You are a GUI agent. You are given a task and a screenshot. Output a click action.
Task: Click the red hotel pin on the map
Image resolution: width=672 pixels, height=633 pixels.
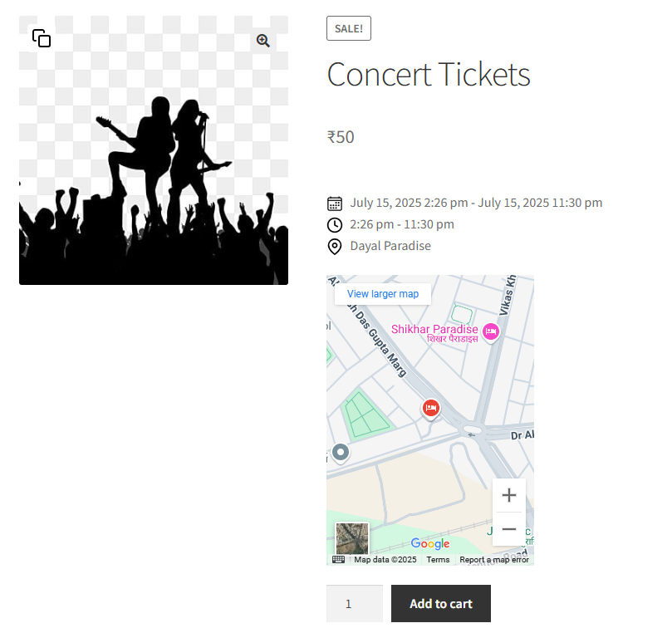pyautogui.click(x=431, y=409)
